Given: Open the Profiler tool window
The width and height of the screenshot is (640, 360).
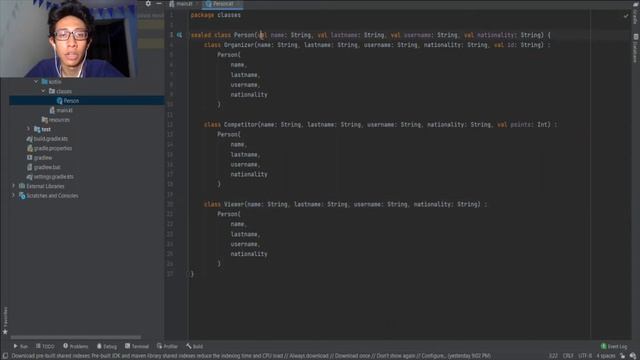Looking at the screenshot, I should click(x=167, y=346).
